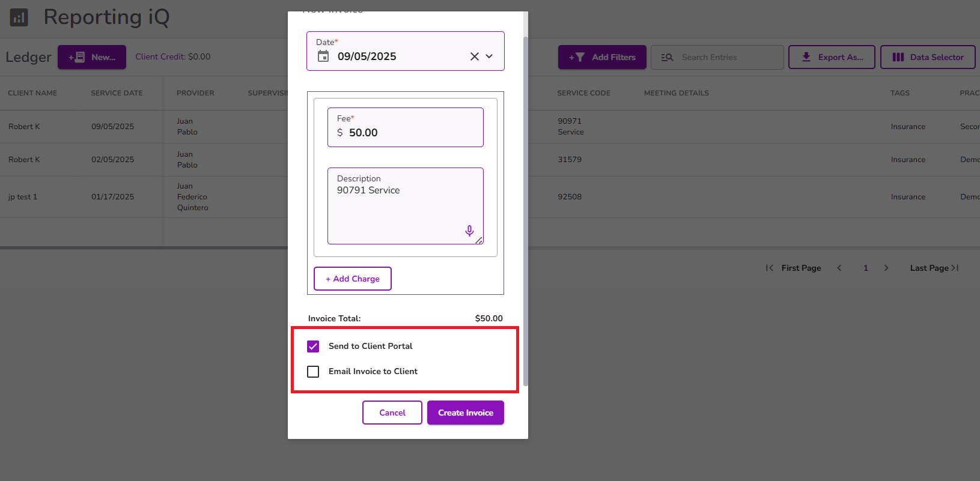Click the Fee amount field
Screen dimensions: 980x481
coord(406,127)
